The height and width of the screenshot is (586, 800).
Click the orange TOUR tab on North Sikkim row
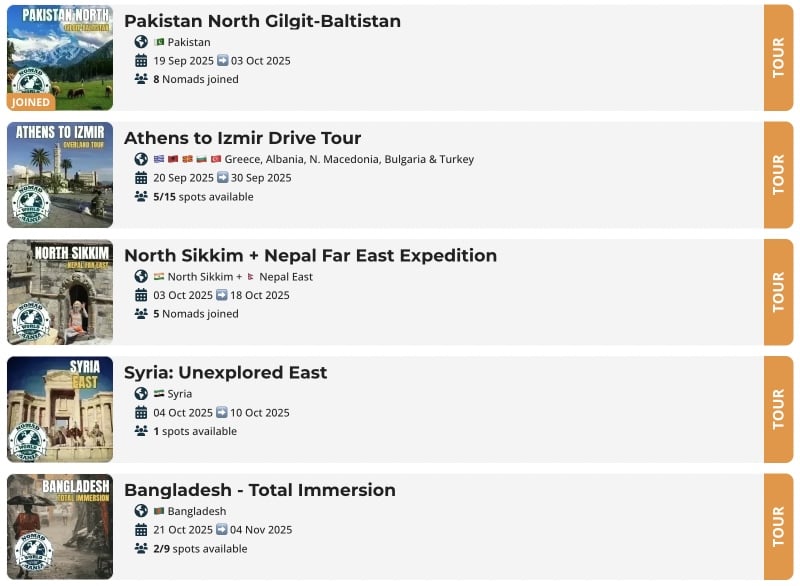tap(778, 292)
